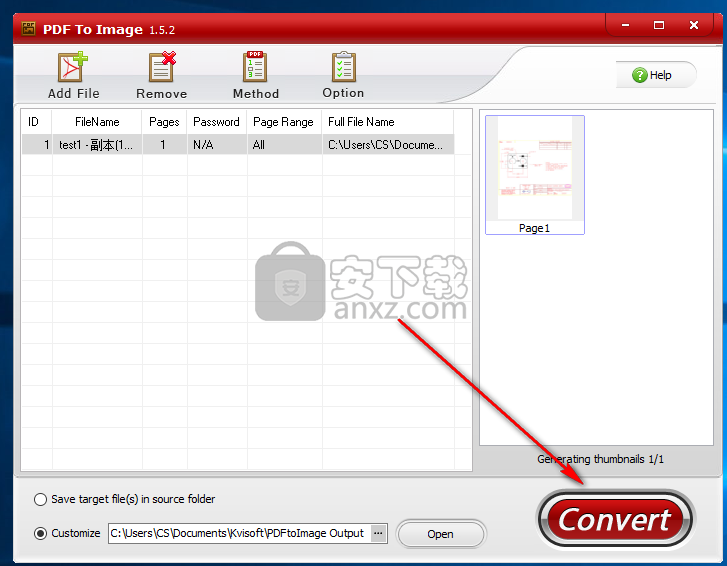Click the Help button
This screenshot has width=727, height=566.
(x=657, y=75)
